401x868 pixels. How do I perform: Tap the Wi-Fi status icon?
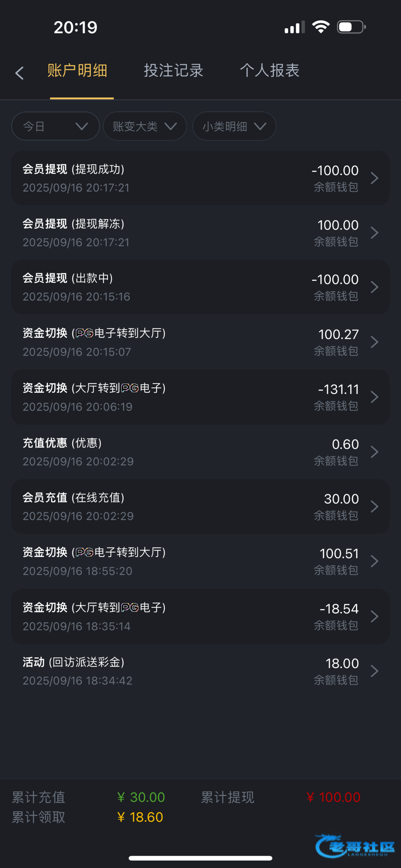tap(321, 27)
